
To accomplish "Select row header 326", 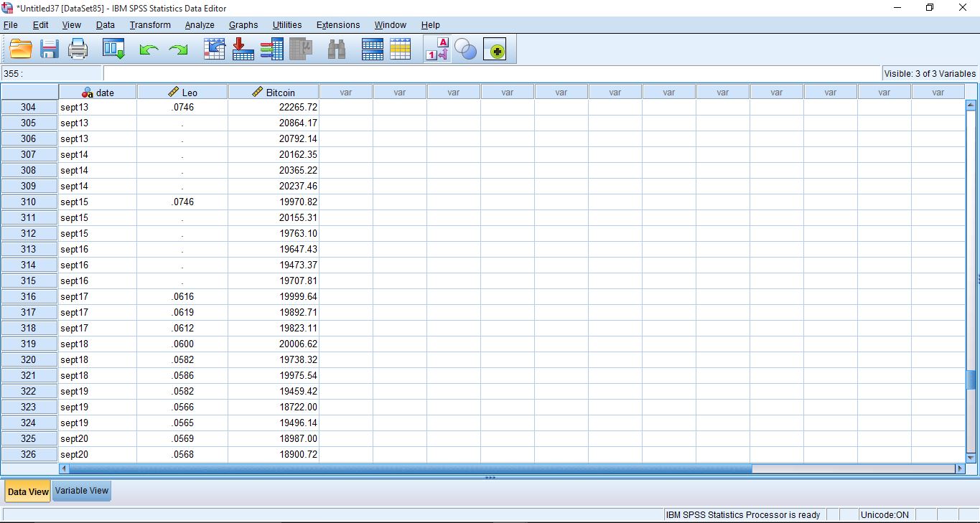I will [x=29, y=454].
